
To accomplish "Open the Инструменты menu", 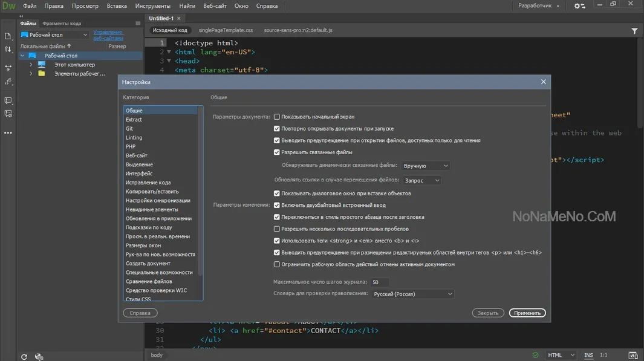I will (x=153, y=6).
